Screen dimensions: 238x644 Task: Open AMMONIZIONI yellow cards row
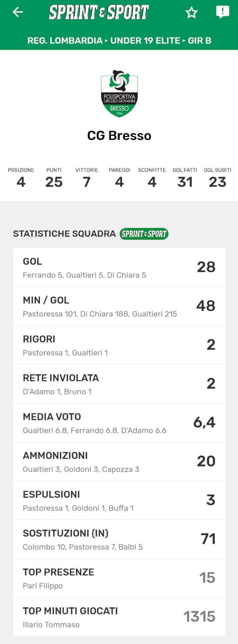click(119, 462)
